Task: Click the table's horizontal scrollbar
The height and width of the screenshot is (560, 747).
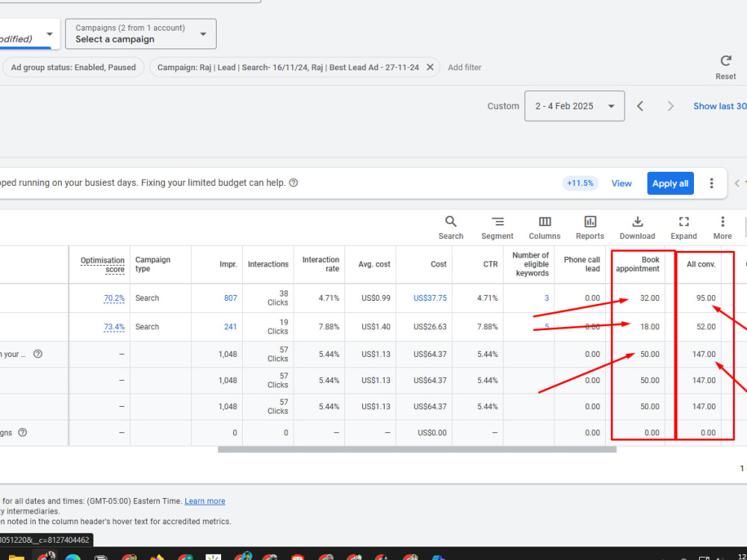Action: pos(417,449)
